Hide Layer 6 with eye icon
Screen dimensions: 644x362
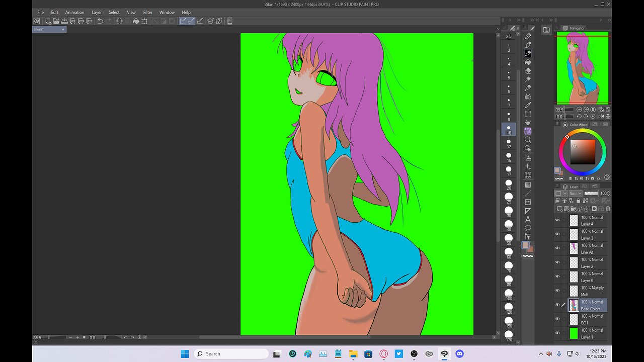coord(557,277)
